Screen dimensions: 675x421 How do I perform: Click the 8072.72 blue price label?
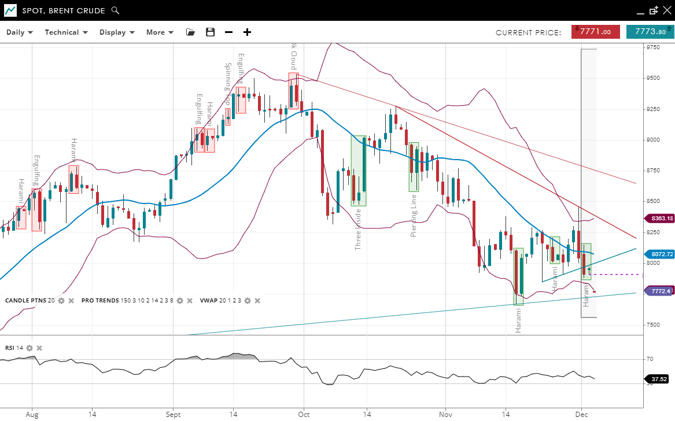(x=661, y=254)
